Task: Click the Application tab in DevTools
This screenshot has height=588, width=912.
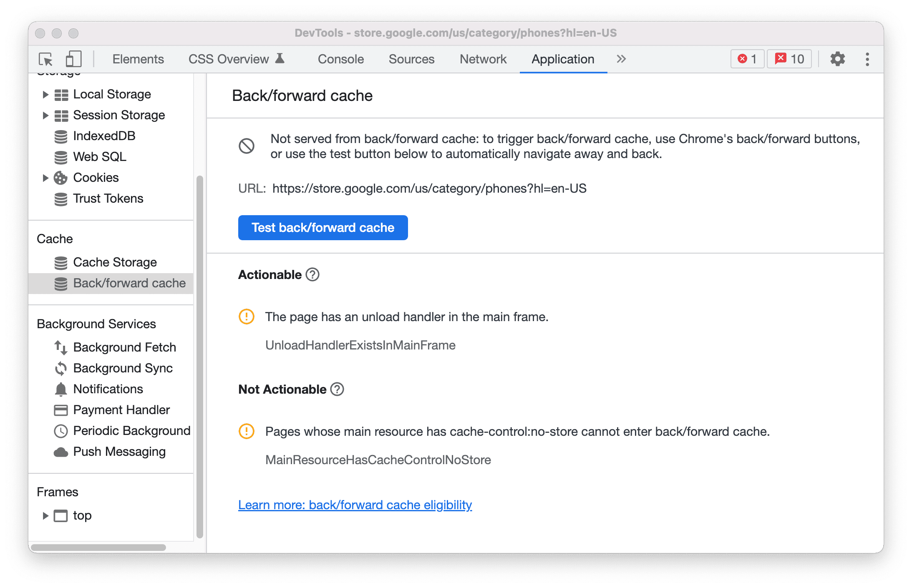Action: 562,58
